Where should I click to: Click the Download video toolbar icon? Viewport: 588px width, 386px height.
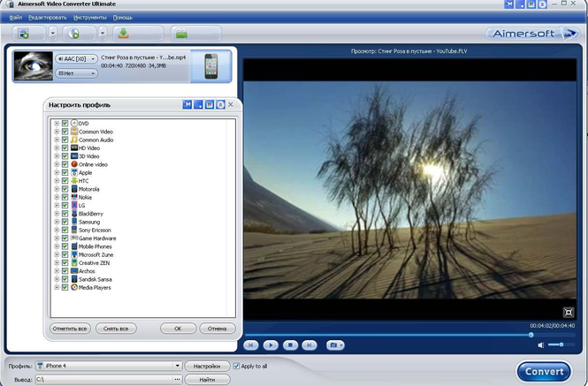(x=124, y=34)
